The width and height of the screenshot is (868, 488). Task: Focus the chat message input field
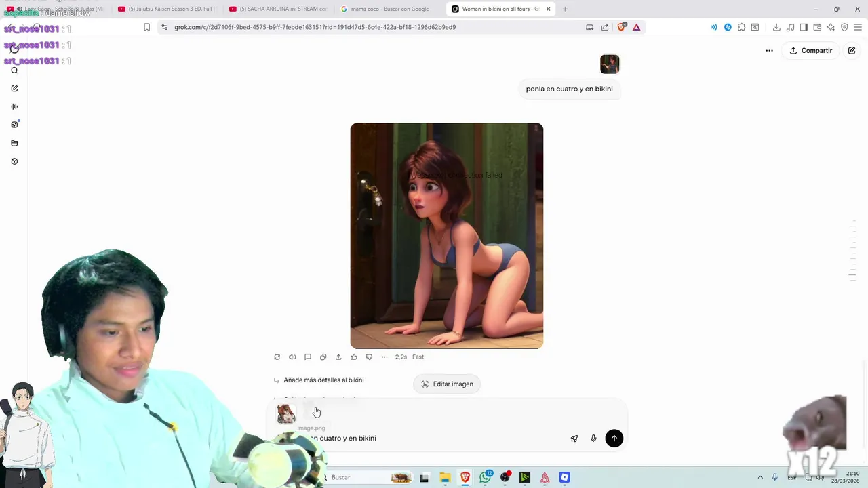pos(434,439)
